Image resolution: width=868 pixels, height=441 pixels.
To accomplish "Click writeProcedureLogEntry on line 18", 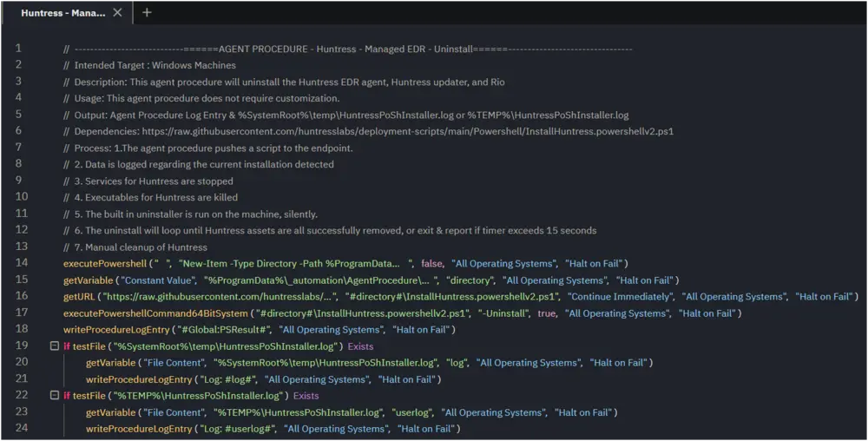I will pos(116,330).
